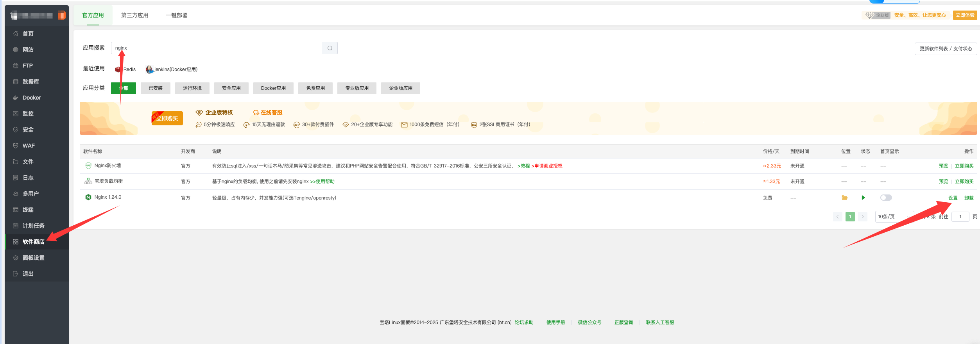
Task: Filter apps by 已安装 category
Action: pyautogui.click(x=155, y=88)
